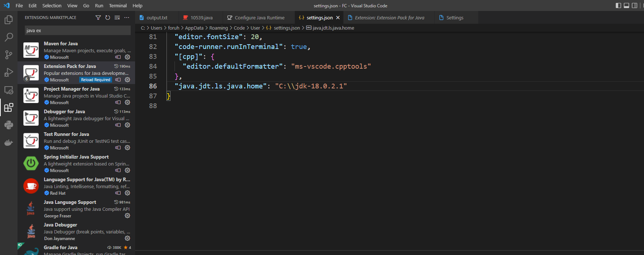Open the Edit menu
644x255 pixels.
[32, 5]
